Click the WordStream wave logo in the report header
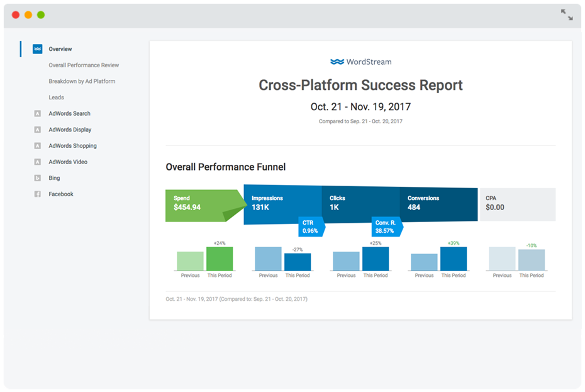Viewport: 585px width, 392px height. [x=337, y=62]
